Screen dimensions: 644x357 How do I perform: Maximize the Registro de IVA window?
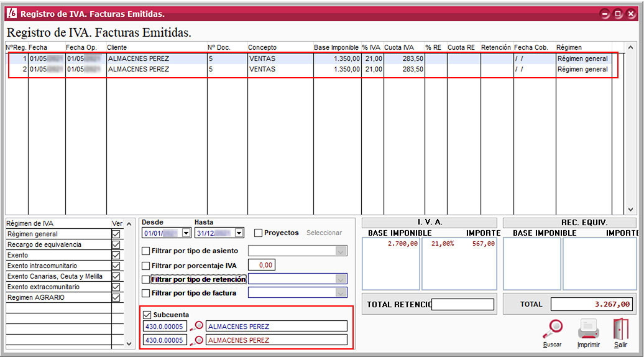pyautogui.click(x=618, y=14)
